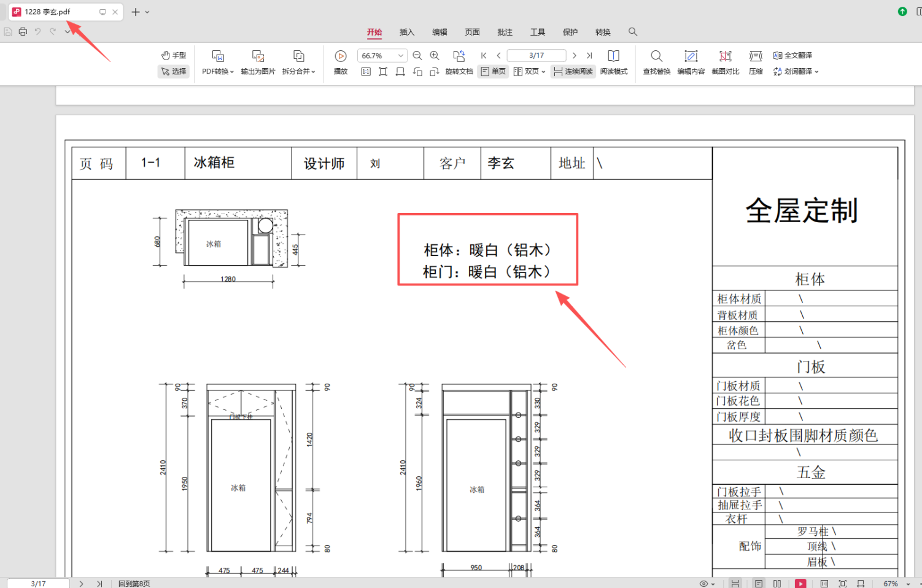Click 回到第8页 link in status bar

click(x=134, y=584)
